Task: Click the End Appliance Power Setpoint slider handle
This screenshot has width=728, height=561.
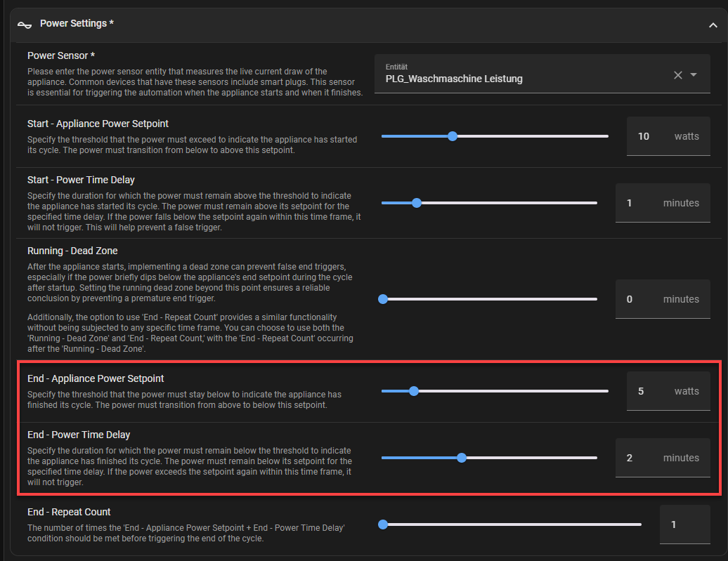Action: click(x=414, y=391)
